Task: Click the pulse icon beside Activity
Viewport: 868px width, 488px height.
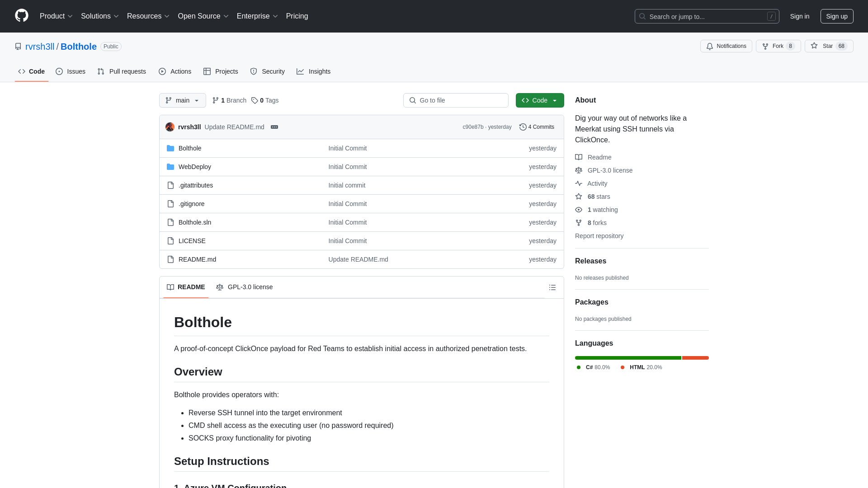Action: pos(579,183)
